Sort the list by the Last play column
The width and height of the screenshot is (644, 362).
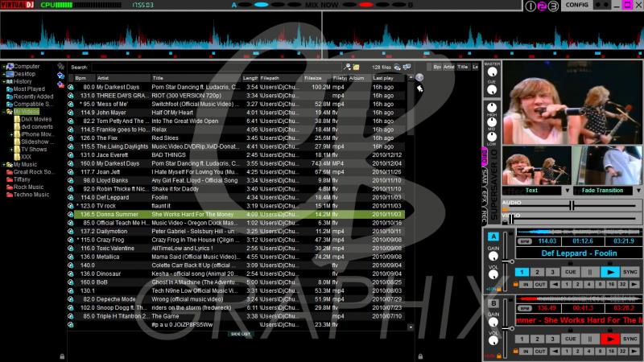pos(388,78)
